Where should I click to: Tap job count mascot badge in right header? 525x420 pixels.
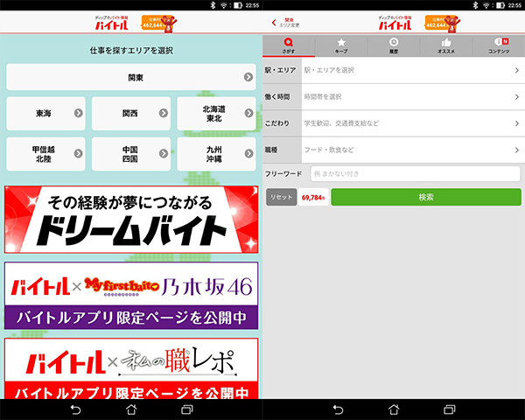coord(443,24)
